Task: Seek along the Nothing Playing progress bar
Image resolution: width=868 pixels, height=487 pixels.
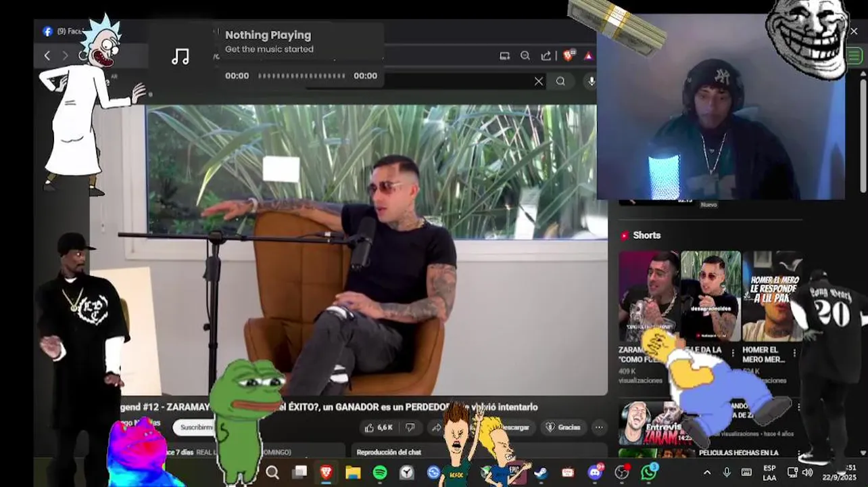Action: (302, 76)
